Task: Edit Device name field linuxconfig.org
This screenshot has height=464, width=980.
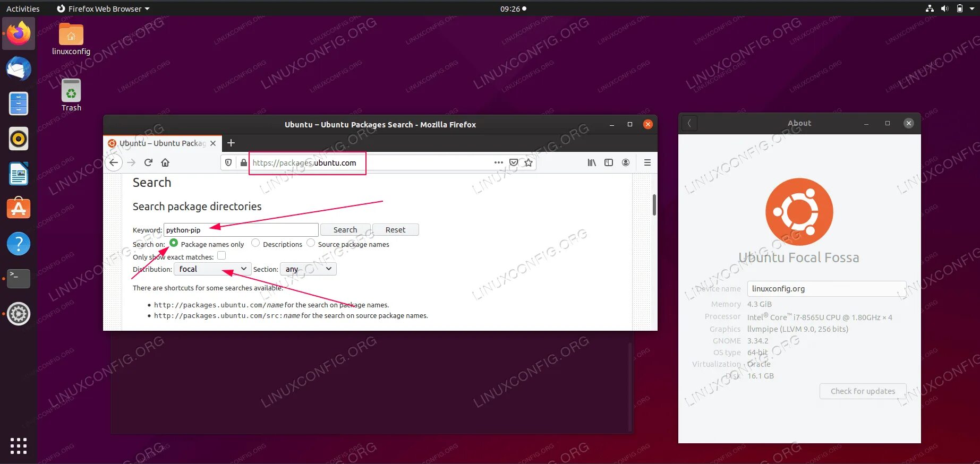Action: click(x=826, y=289)
